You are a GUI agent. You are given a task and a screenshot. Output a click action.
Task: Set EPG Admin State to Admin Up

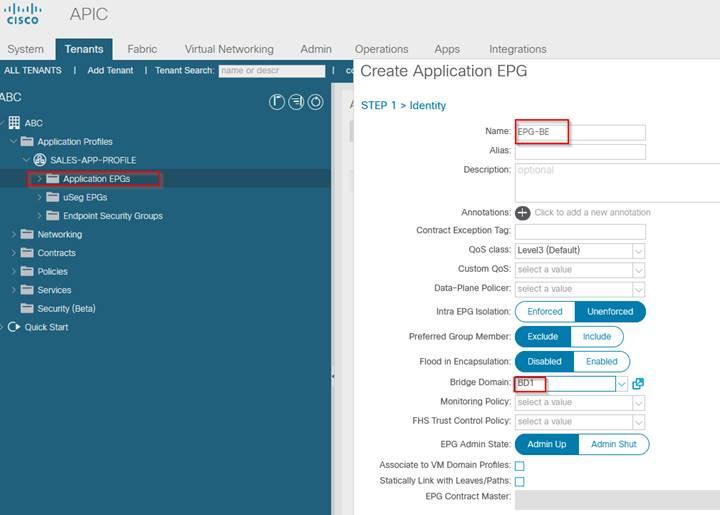click(x=547, y=444)
